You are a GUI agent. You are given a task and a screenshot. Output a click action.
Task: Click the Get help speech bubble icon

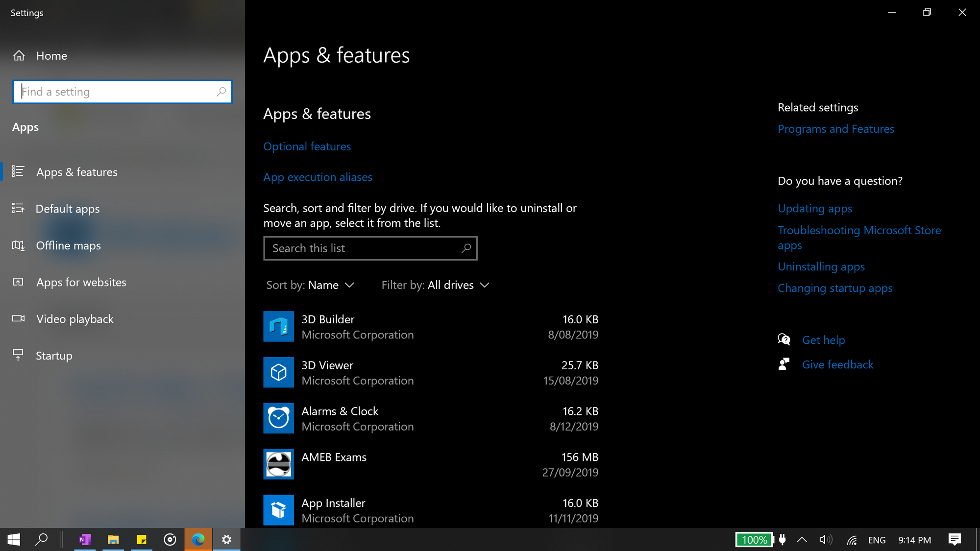[x=784, y=339]
